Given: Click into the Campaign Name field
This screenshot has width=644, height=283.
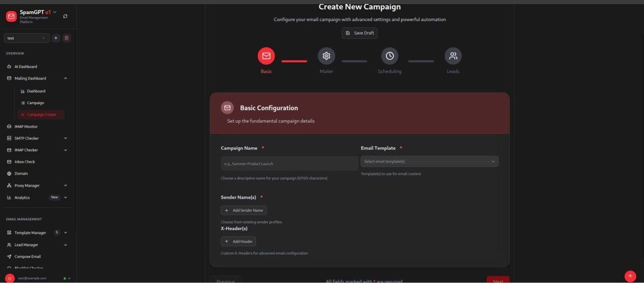Looking at the screenshot, I should click(289, 164).
